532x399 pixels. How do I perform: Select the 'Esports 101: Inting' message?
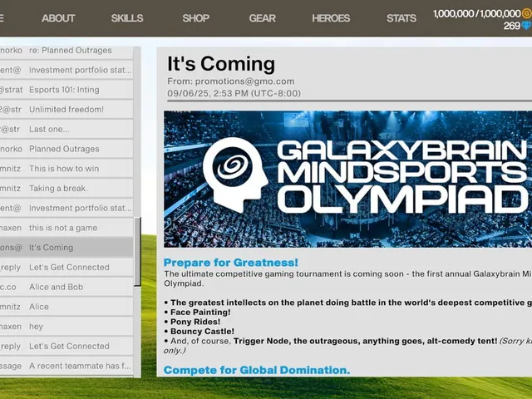(66, 90)
